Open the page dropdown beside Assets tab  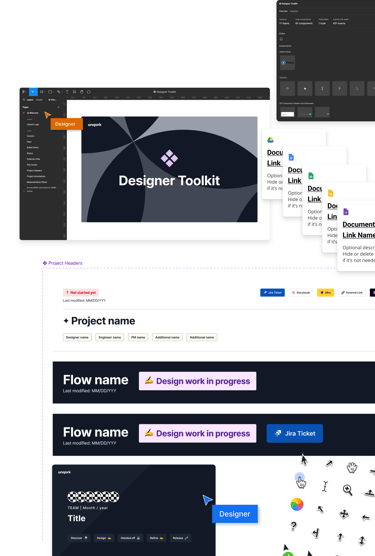54,100
